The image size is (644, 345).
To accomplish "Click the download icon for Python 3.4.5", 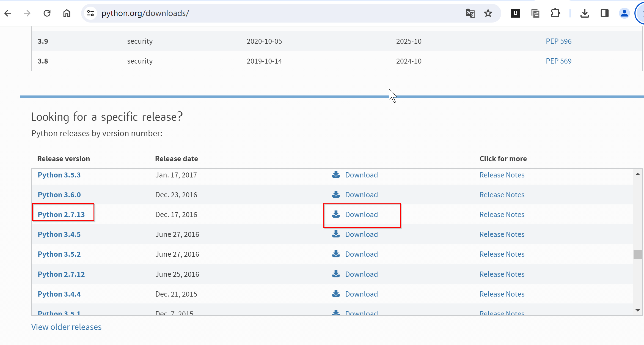I will (x=336, y=234).
